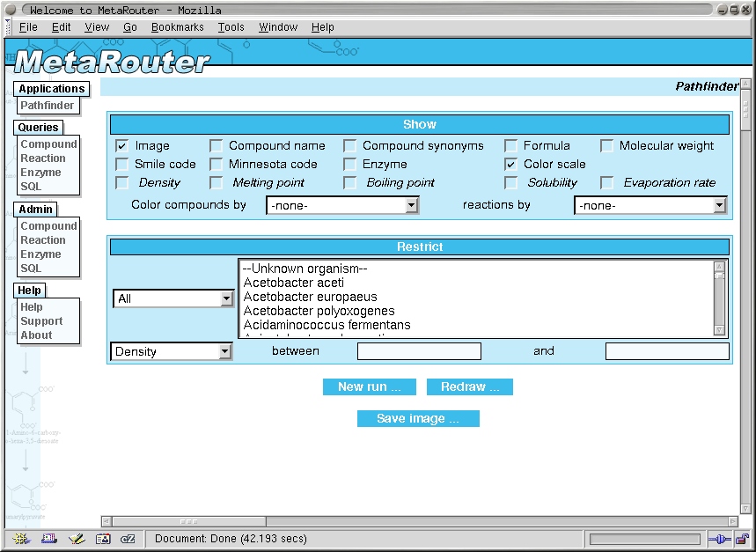This screenshot has height=552, width=756.
Task: Open the Navigator component from status bar
Action: tap(21, 539)
